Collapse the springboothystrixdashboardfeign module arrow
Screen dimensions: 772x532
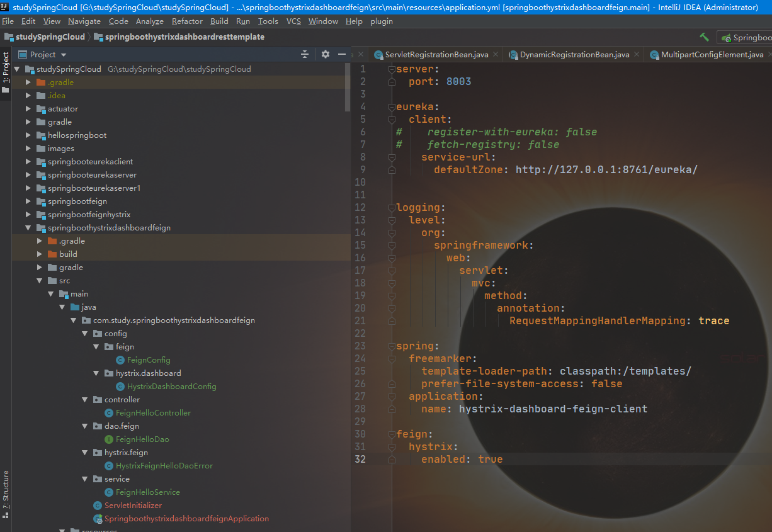[28, 228]
